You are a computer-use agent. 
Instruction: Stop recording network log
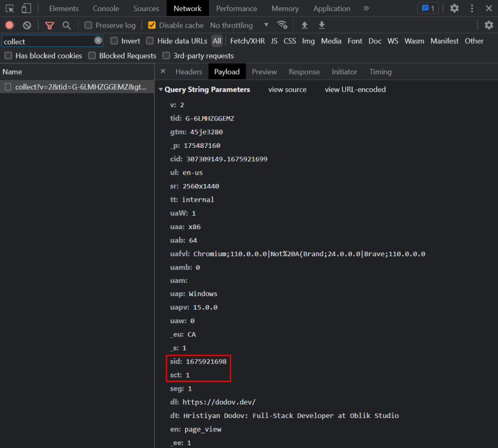pyautogui.click(x=9, y=25)
